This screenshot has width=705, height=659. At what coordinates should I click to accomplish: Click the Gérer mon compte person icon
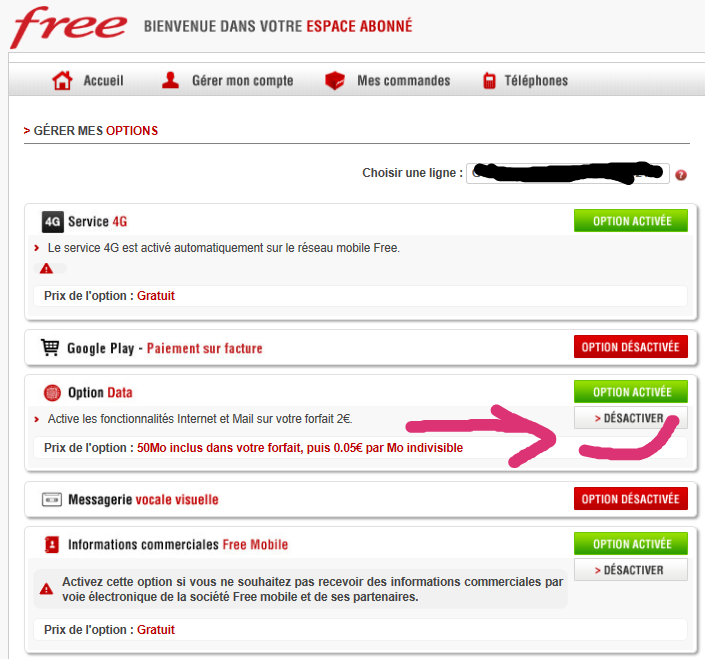click(x=170, y=80)
